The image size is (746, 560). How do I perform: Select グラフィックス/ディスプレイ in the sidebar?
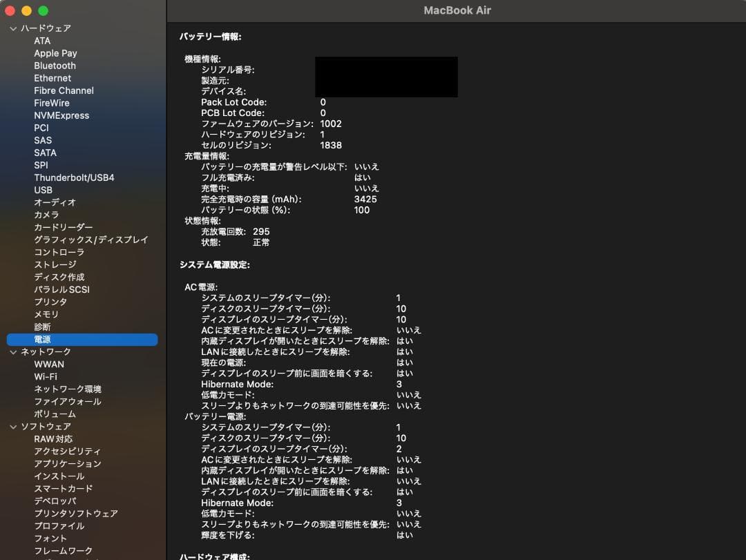click(x=90, y=240)
